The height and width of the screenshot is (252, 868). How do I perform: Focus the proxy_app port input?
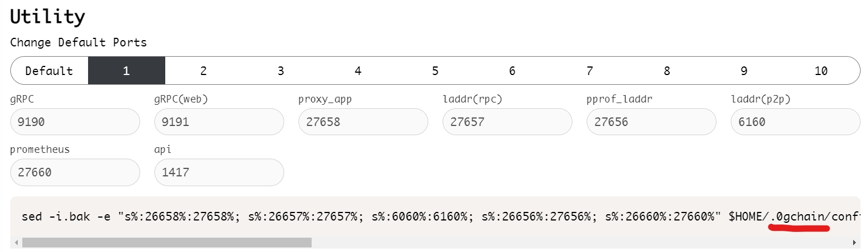[363, 122]
